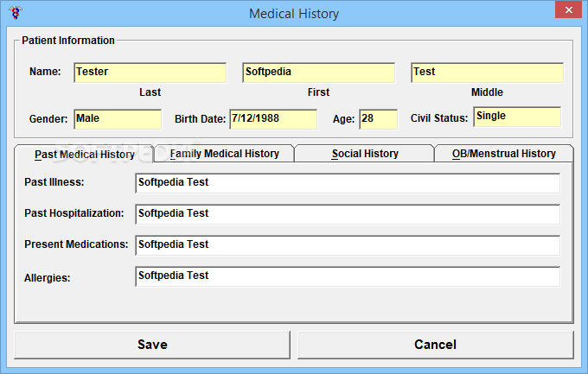This screenshot has width=588, height=374.
Task: Show the OB/Menstrual History tab
Action: point(503,154)
